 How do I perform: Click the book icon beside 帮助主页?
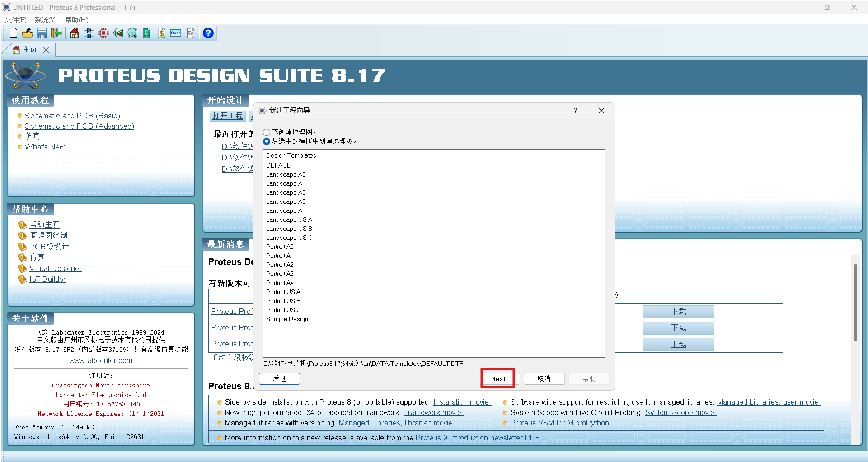[22, 224]
